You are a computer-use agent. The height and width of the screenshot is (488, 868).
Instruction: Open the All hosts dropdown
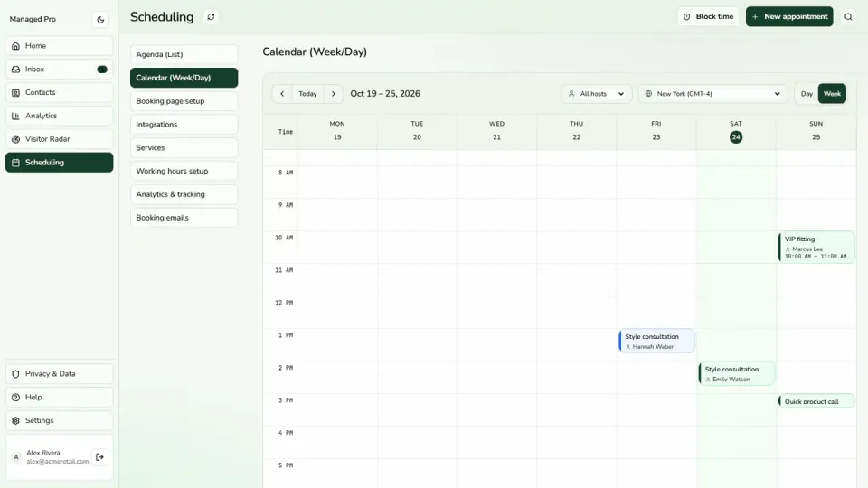(596, 93)
